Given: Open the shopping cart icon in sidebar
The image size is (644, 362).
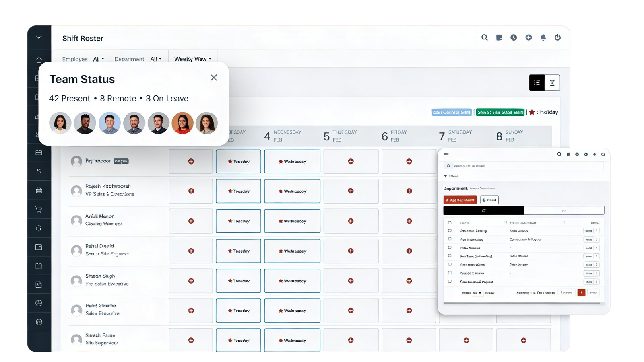Looking at the screenshot, I should tap(39, 210).
